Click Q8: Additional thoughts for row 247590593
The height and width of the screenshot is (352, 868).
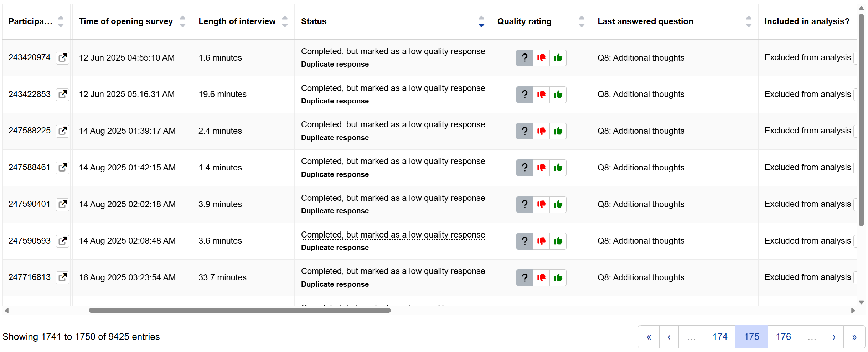click(641, 241)
